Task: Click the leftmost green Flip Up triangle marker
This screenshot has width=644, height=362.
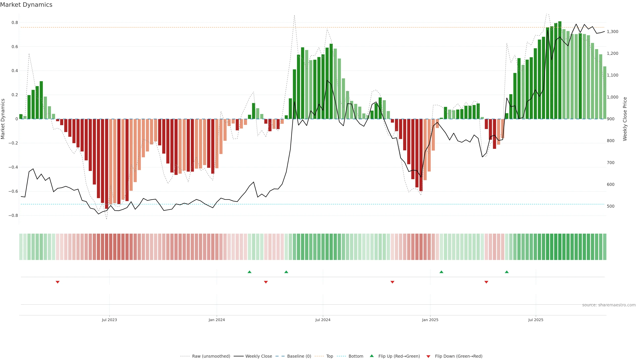Action: pyautogui.click(x=249, y=272)
